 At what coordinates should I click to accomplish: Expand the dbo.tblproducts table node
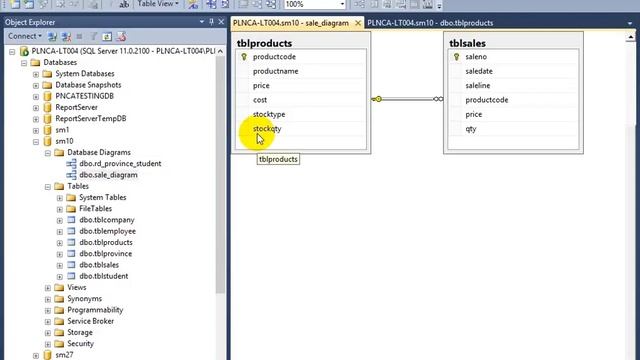60,243
